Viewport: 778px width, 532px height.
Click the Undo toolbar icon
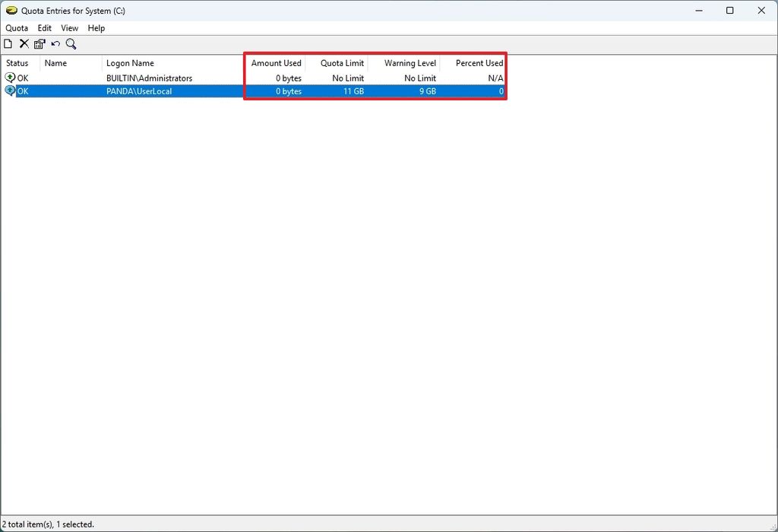pyautogui.click(x=55, y=43)
